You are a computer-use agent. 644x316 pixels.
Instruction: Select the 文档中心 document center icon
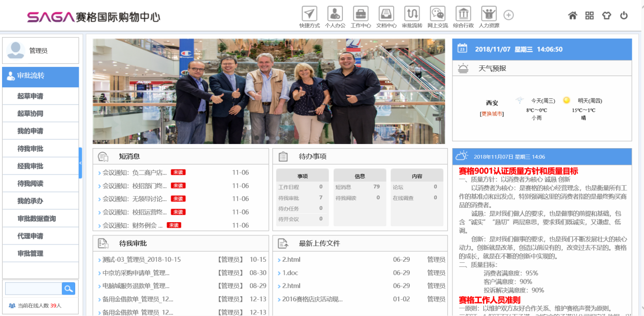click(386, 14)
